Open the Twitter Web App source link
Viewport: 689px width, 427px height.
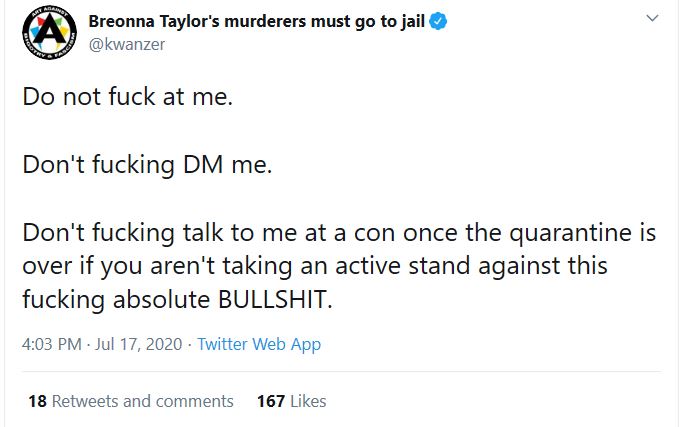pos(259,344)
